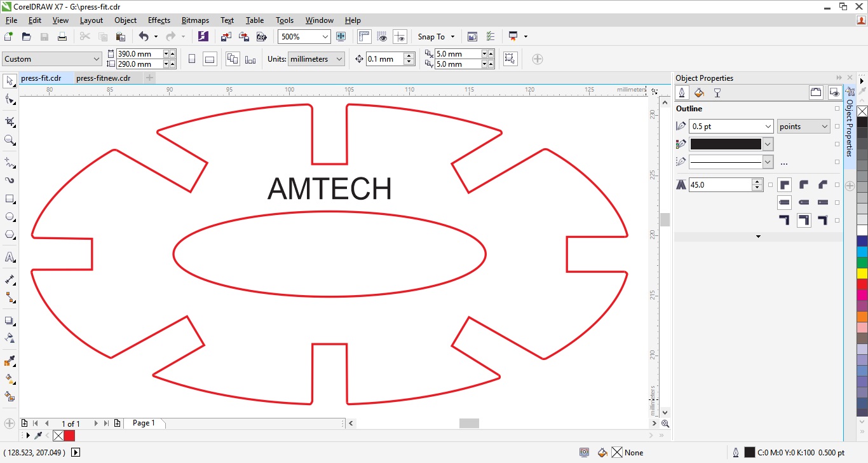Select the Artistic Media tool
Viewport: 868px width, 463px height.
tap(10, 181)
